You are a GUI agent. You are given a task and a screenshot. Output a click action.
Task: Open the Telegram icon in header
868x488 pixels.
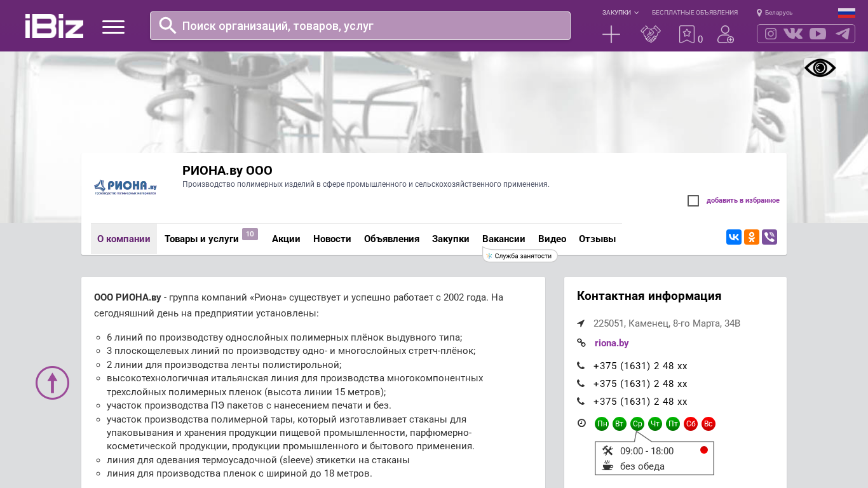coord(843,34)
